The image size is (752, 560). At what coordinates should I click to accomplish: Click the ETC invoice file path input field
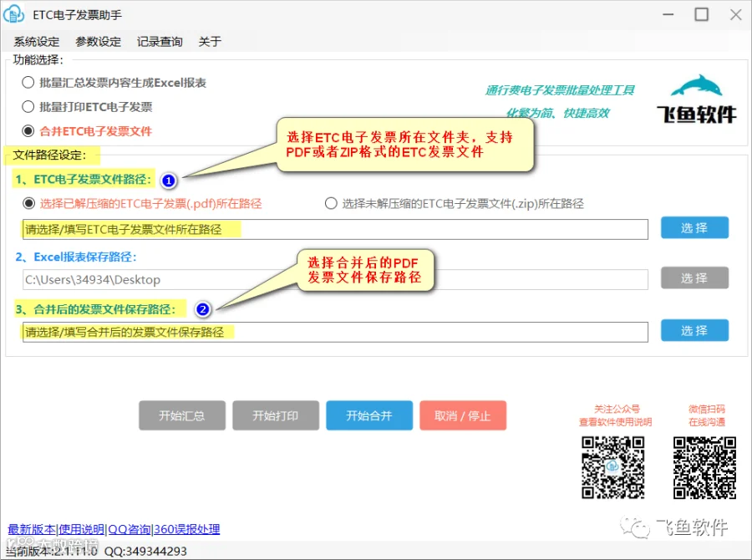tap(335, 229)
